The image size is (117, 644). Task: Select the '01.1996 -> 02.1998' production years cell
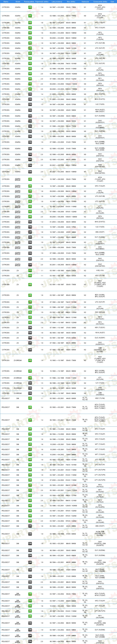[57, 378]
